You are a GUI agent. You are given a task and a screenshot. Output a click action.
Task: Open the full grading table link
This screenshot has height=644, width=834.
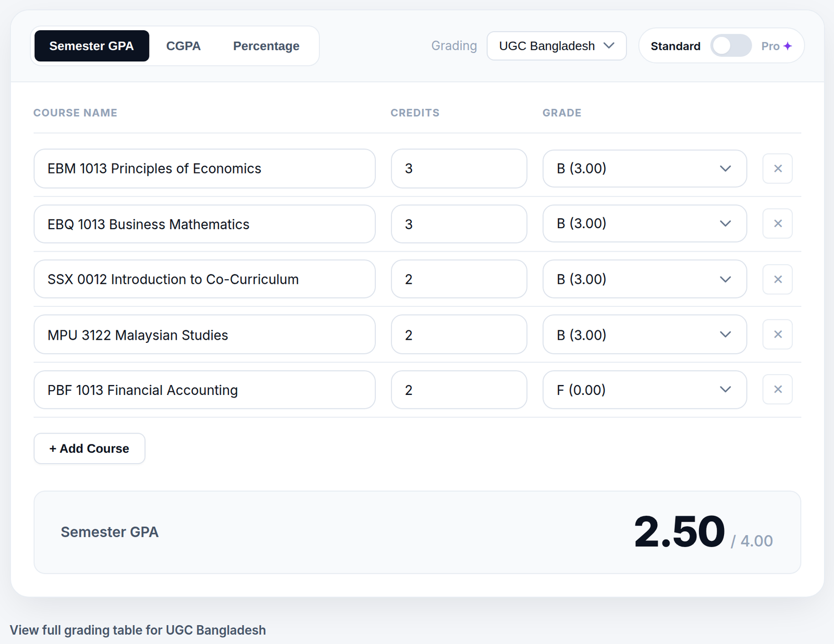[138, 630]
